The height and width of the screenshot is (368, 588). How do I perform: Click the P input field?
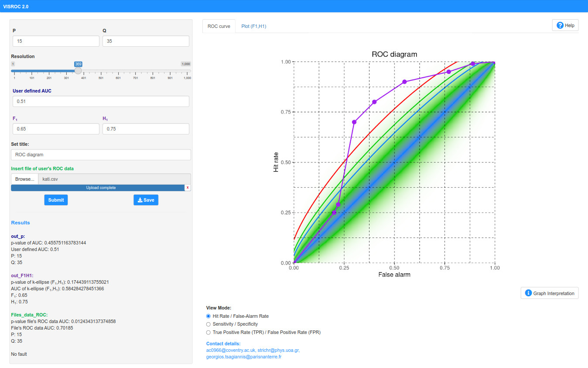coord(56,41)
